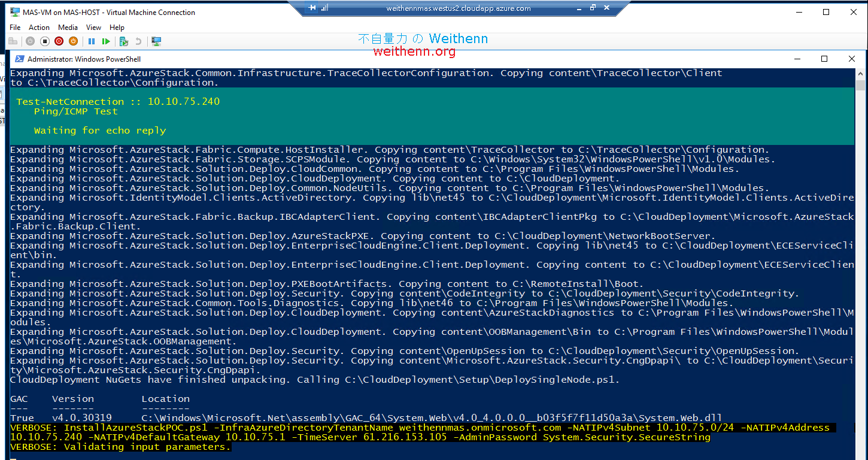This screenshot has width=868, height=460.
Task: Switch to Enhanced Session mode
Action: [x=156, y=41]
